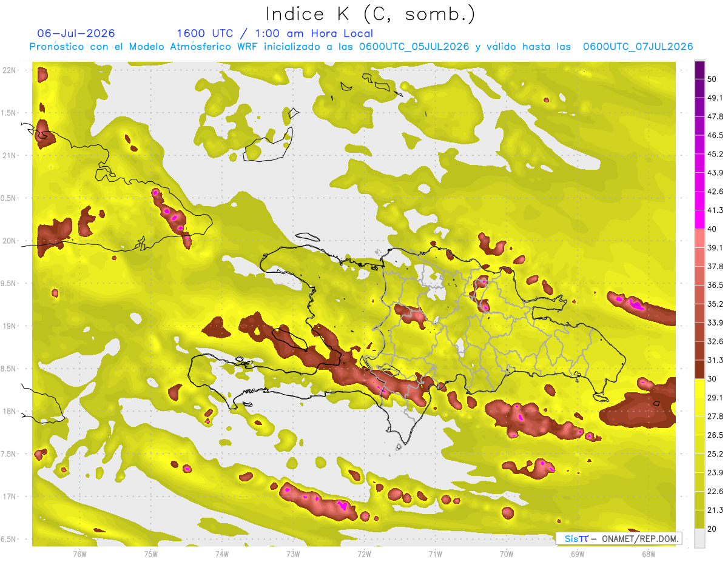Click the magenta swatch between 40 and 41.3
728x562 pixels.
click(x=699, y=219)
